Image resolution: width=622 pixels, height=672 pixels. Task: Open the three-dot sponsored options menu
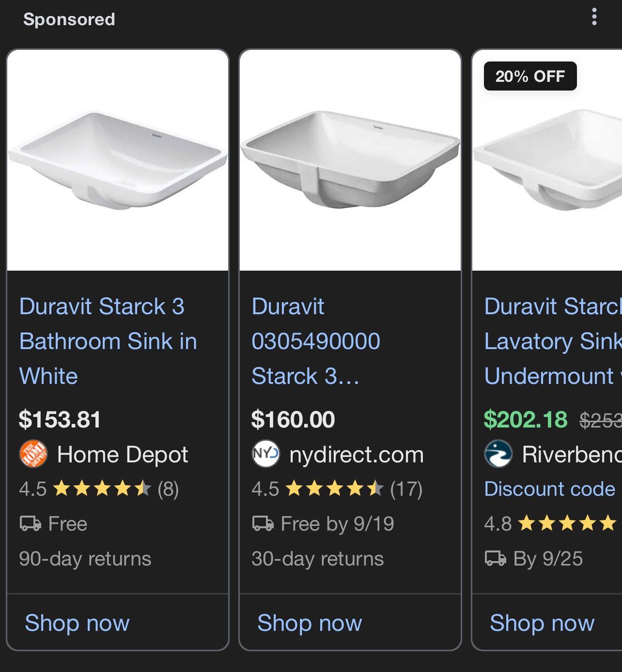tap(594, 17)
